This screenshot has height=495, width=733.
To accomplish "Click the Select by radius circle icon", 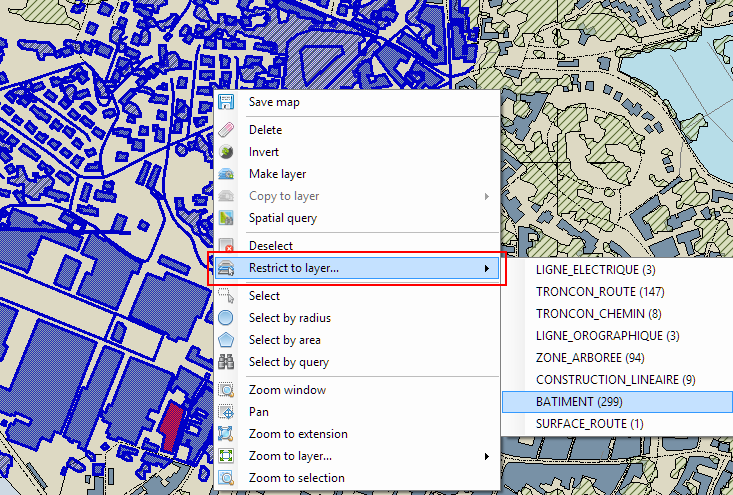I will pyautogui.click(x=226, y=318).
